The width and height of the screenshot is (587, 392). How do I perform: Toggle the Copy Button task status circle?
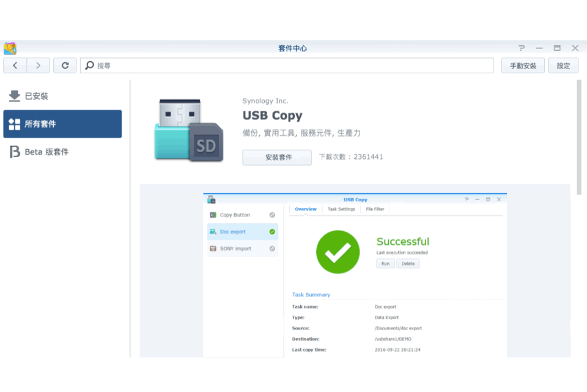pos(273,215)
